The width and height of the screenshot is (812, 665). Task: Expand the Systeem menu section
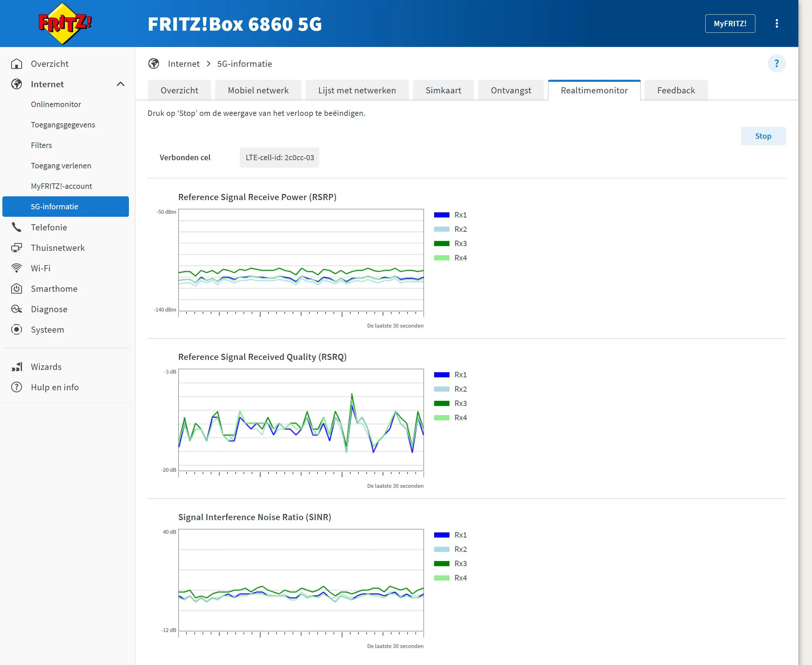click(47, 330)
